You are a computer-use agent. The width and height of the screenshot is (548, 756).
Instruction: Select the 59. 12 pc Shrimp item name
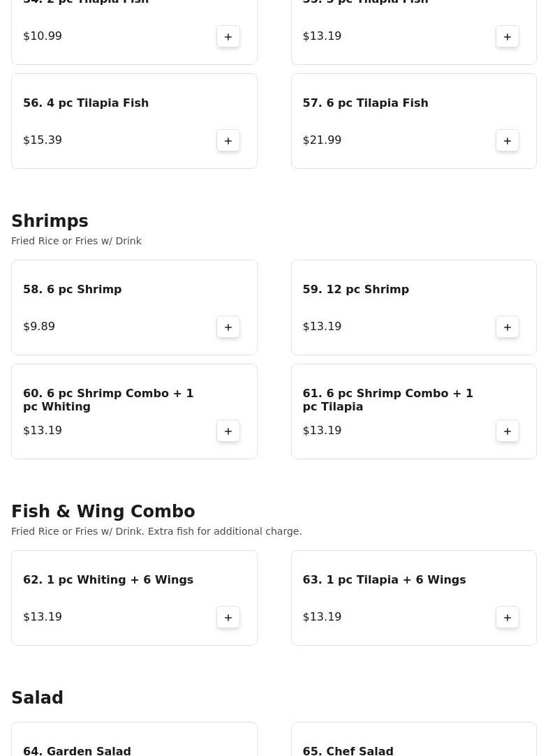click(x=356, y=289)
